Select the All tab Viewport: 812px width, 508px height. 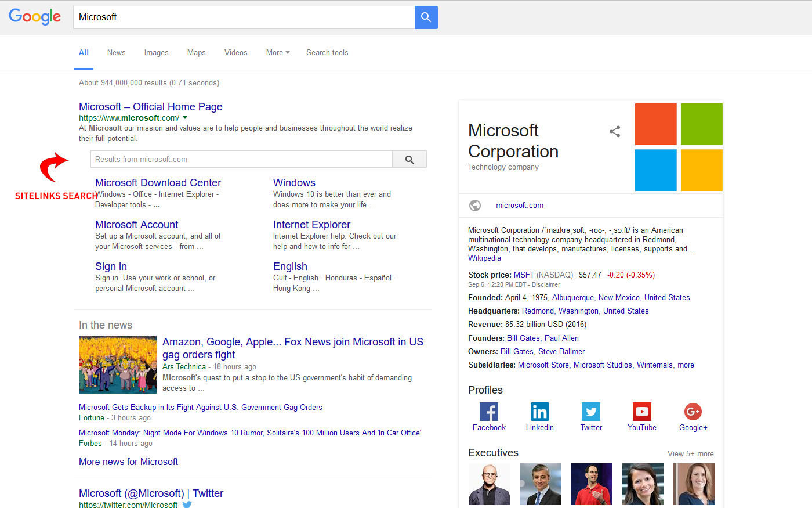coord(84,52)
